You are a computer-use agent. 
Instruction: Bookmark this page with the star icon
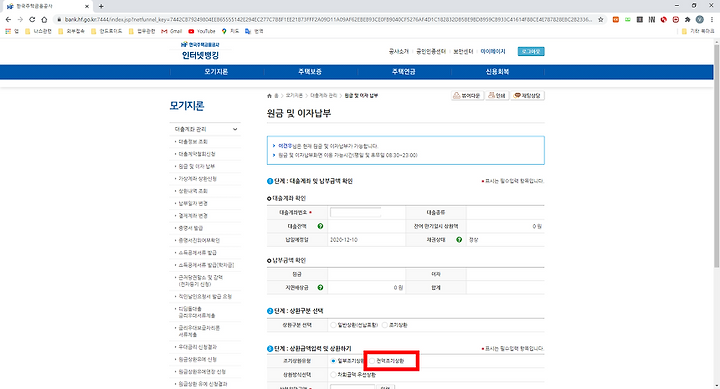[x=600, y=19]
